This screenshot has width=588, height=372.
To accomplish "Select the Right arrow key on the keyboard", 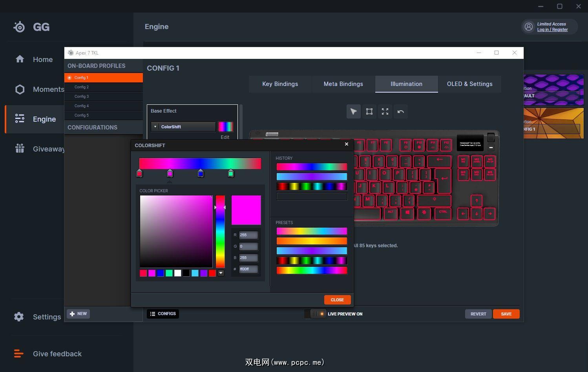I will click(490, 214).
